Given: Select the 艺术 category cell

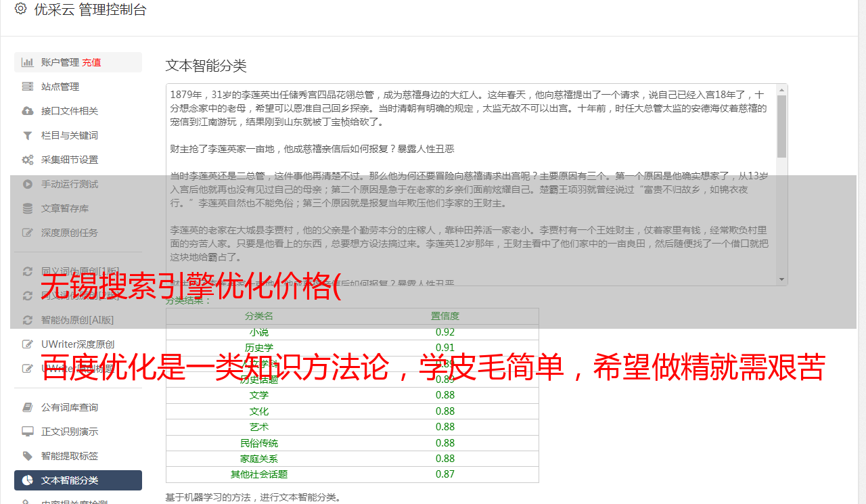Looking at the screenshot, I should tap(259, 427).
